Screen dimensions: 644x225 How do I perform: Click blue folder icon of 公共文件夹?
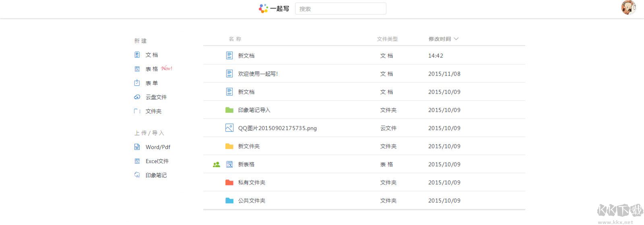coord(229,200)
